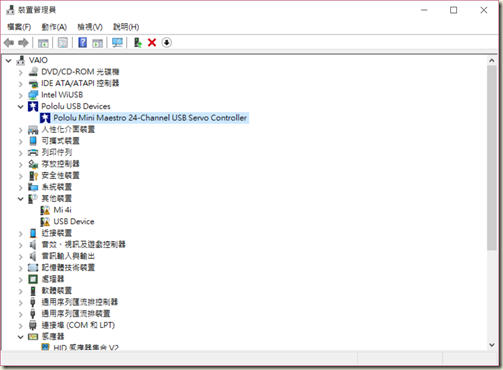Click the 處理器 processor chip icon
503x370 pixels.
pyautogui.click(x=33, y=279)
